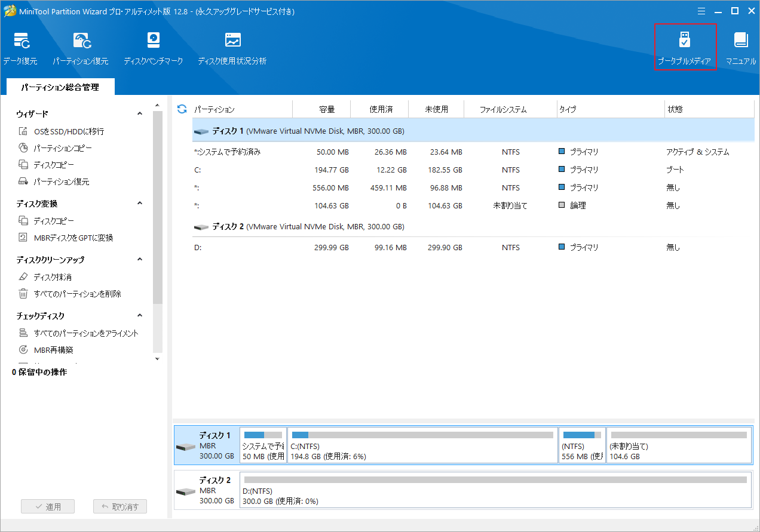Select the (NTFS) 556 MB block in the disk map
The height and width of the screenshot is (532, 760).
582,445
